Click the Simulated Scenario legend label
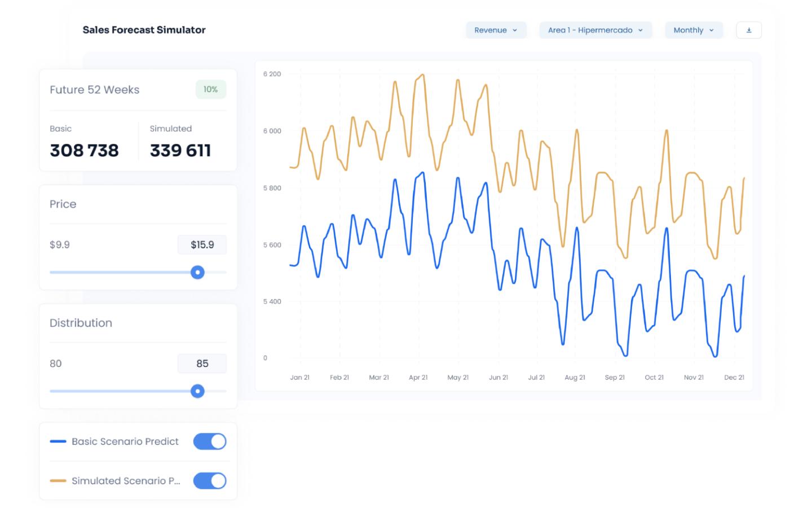 [x=126, y=481]
